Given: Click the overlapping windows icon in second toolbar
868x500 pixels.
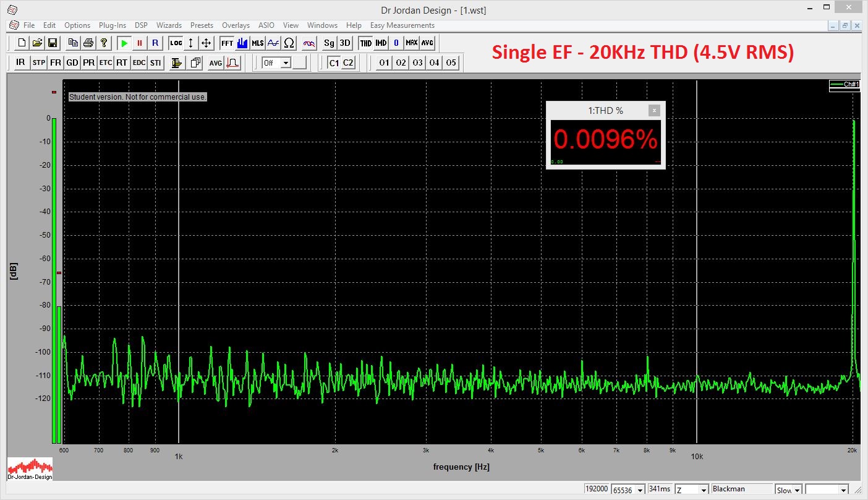Looking at the screenshot, I should click(x=196, y=62).
